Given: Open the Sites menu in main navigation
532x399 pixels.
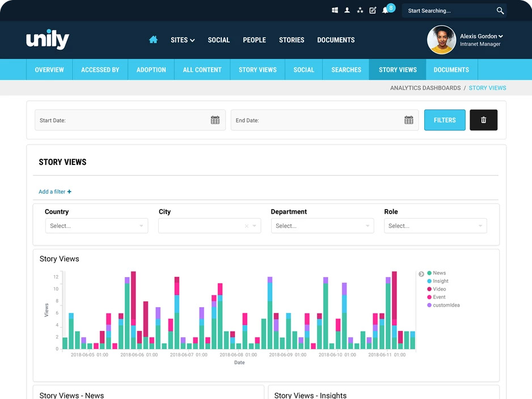Looking at the screenshot, I should 183,40.
